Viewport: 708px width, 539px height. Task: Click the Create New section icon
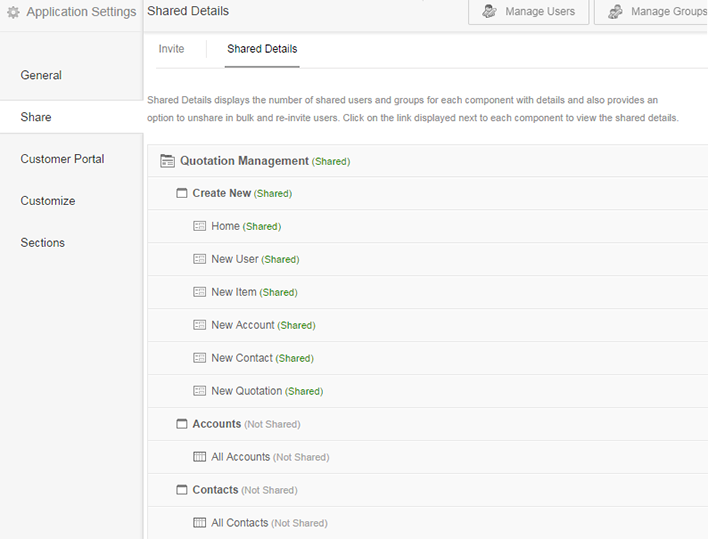(x=182, y=193)
